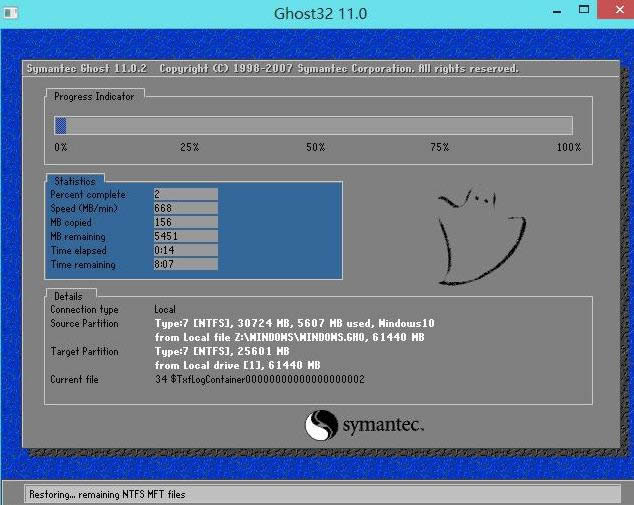Click the 'Current file' label

(74, 379)
